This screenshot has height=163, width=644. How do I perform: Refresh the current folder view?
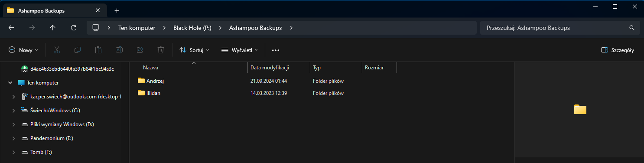pos(74,28)
